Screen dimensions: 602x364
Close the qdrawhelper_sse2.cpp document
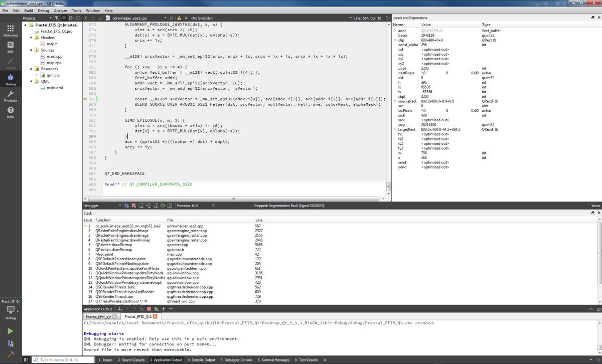coord(172,18)
